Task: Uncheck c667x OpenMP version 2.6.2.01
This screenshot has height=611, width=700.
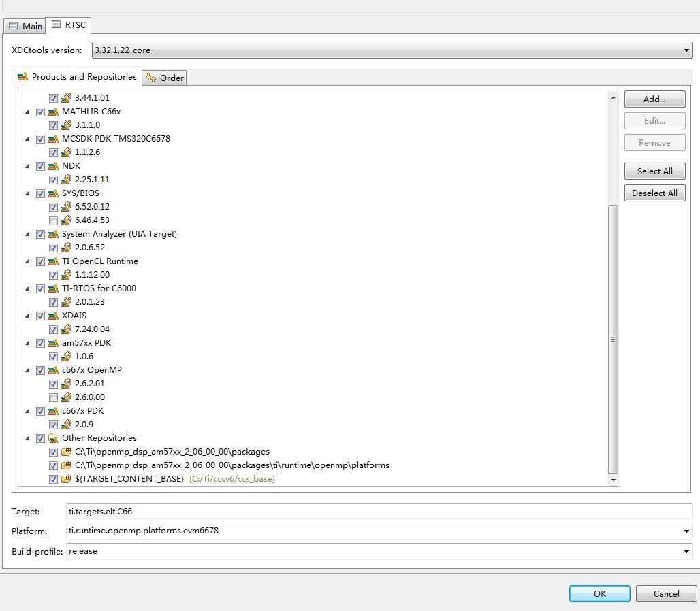Action: pyautogui.click(x=53, y=384)
